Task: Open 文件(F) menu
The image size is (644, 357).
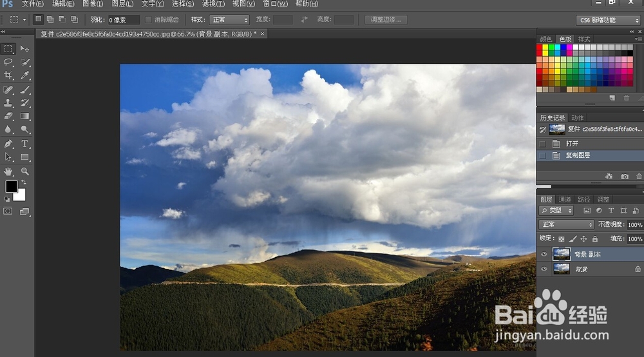Action: pyautogui.click(x=32, y=4)
